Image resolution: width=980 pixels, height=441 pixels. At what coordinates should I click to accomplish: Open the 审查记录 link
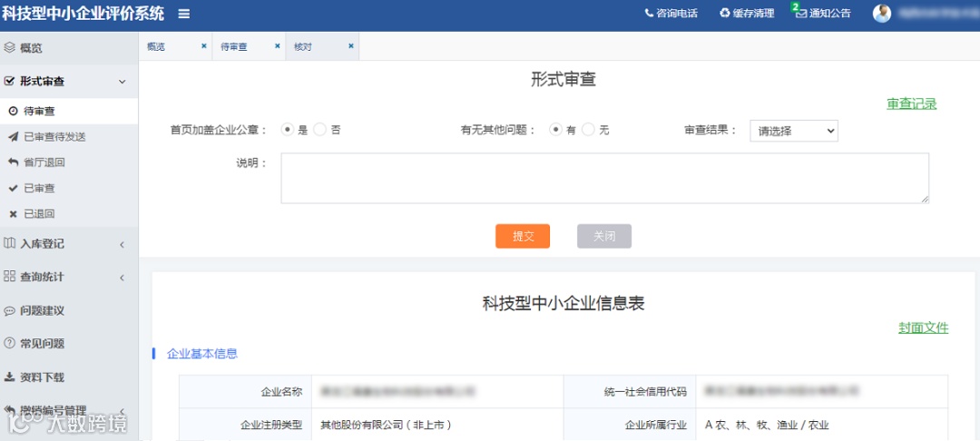point(911,104)
